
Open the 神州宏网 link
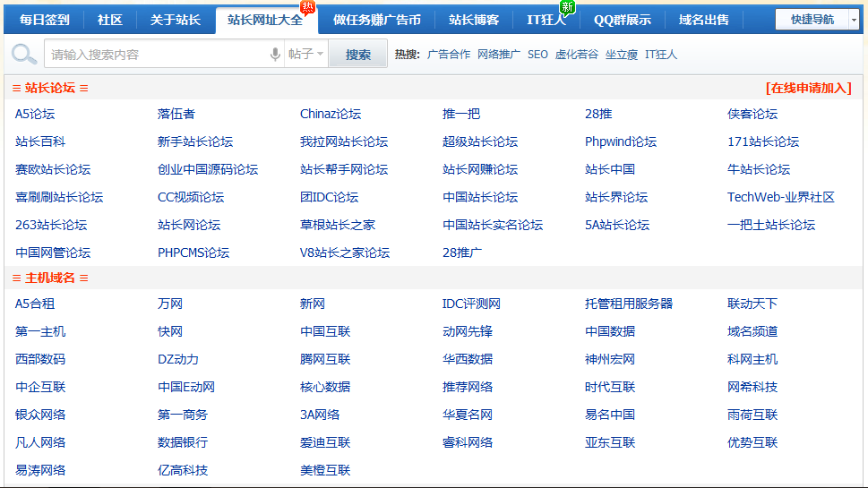point(610,359)
